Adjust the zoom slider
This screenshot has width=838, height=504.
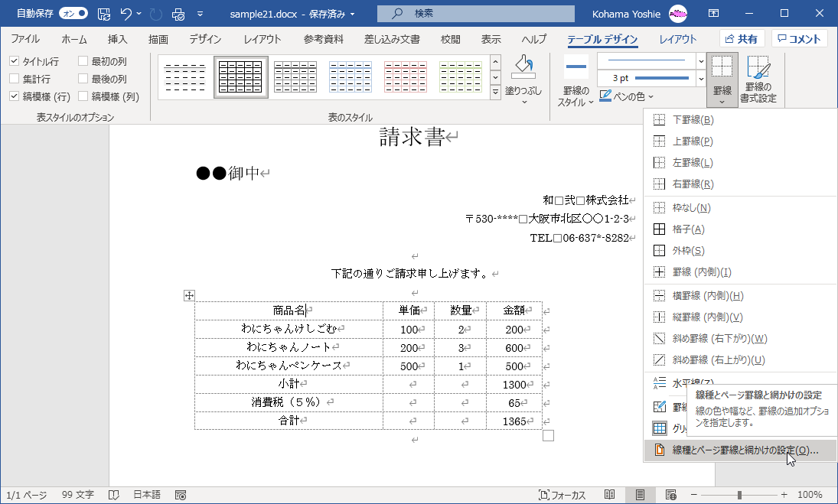point(739,495)
